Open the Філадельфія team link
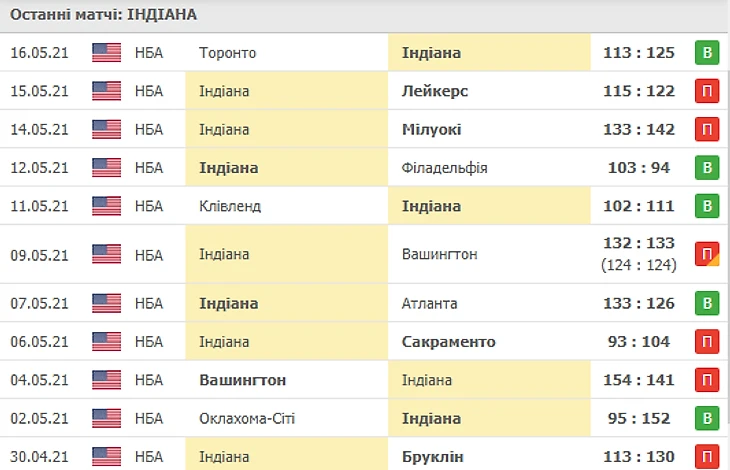 tap(444, 167)
